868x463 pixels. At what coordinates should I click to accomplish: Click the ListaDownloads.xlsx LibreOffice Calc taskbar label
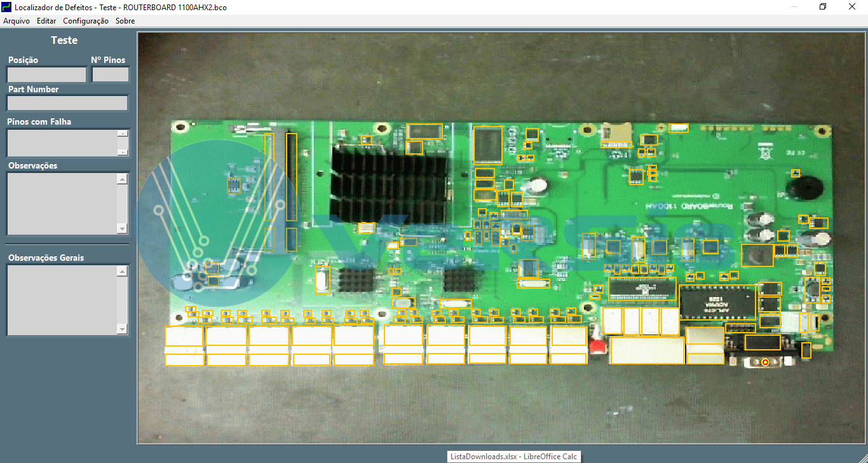(513, 457)
